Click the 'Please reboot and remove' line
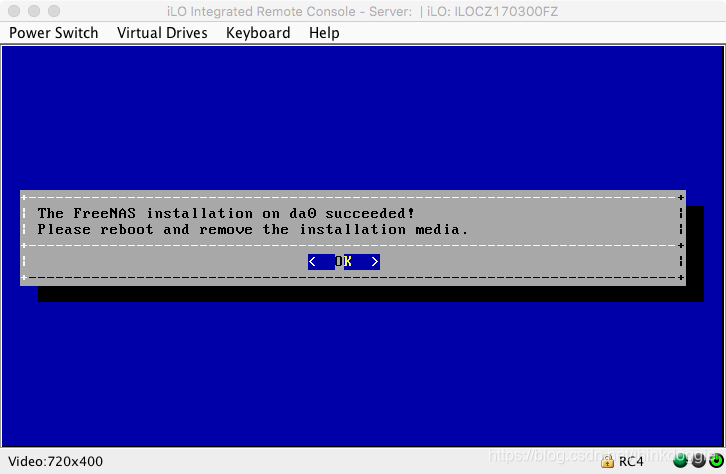This screenshot has width=726, height=474. 252,230
